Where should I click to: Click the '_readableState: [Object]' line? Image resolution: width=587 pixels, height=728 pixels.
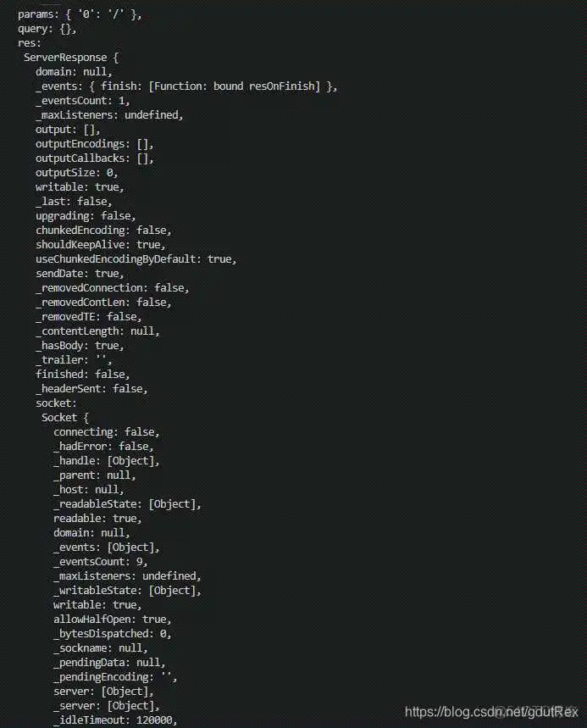click(x=127, y=503)
